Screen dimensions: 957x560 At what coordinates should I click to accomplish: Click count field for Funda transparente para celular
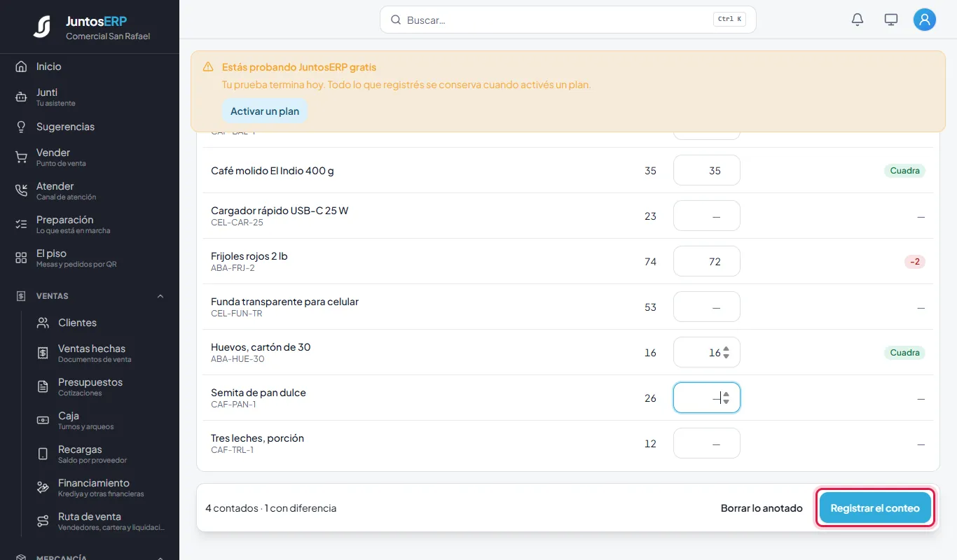tap(707, 307)
